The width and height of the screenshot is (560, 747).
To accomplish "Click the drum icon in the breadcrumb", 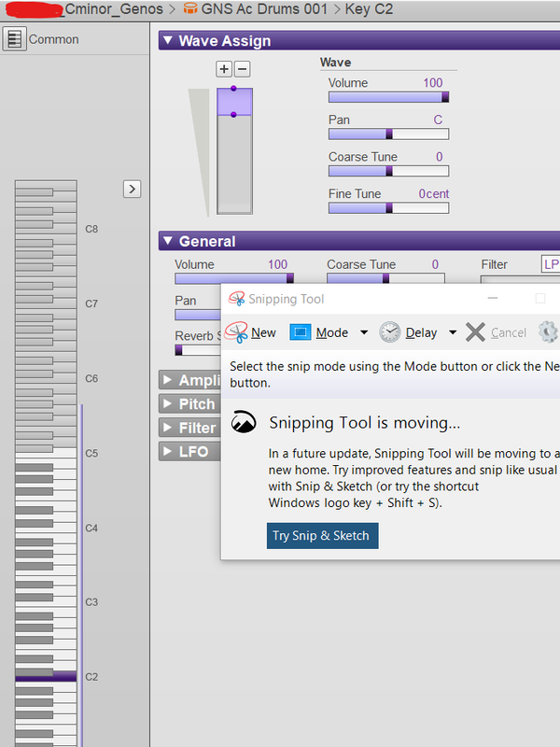I will (190, 8).
